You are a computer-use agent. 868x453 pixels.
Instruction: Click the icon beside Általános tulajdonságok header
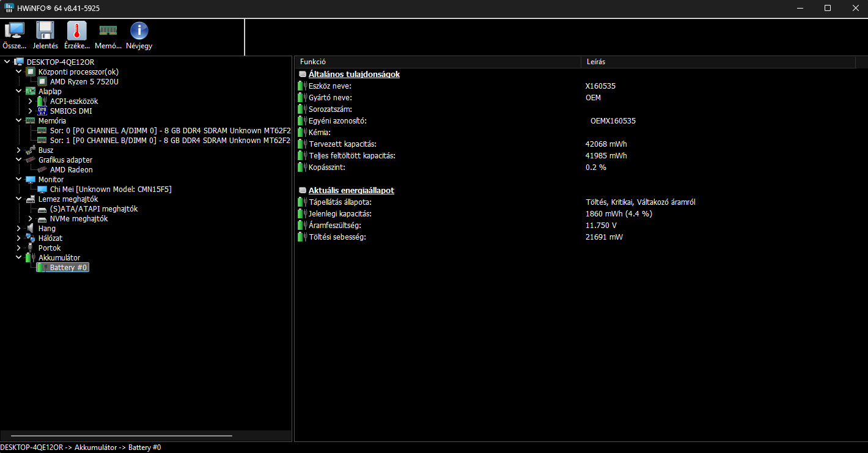pos(302,74)
